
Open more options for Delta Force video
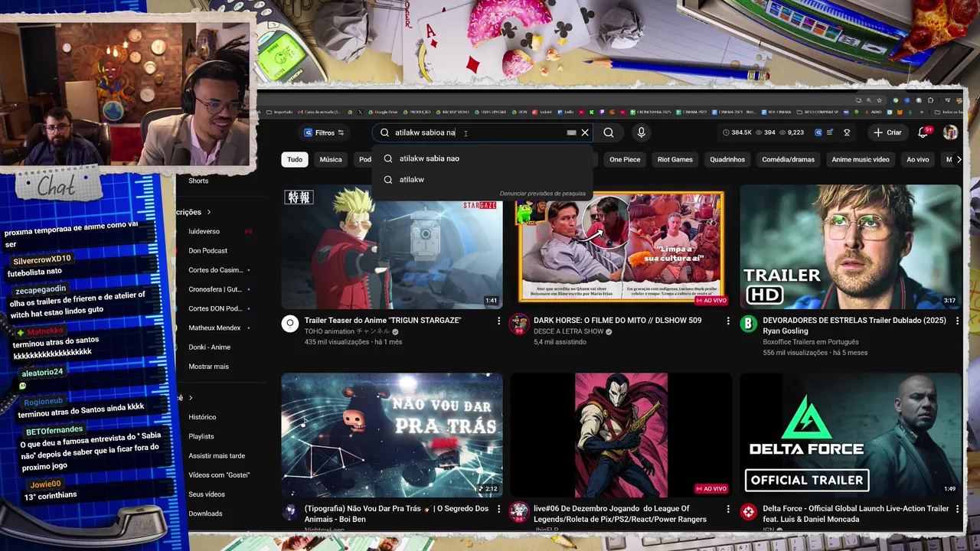957,509
